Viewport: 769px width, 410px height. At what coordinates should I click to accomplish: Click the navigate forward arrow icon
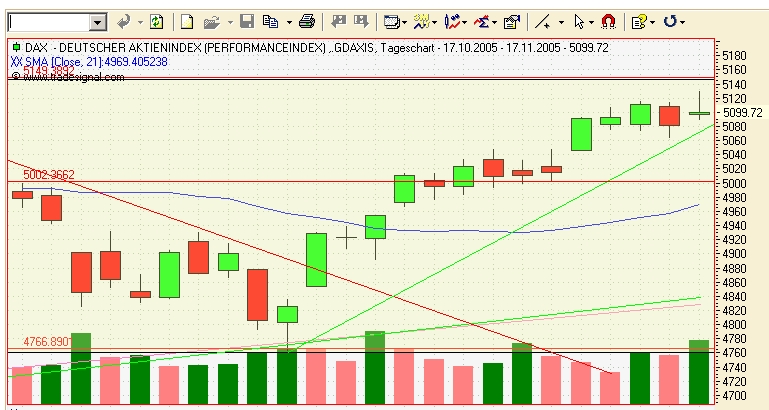point(360,22)
